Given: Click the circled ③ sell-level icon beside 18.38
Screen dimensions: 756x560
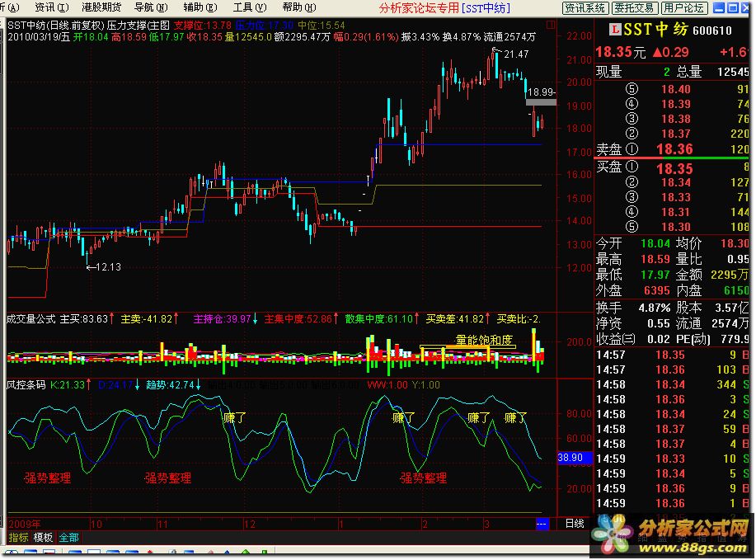Looking at the screenshot, I should click(x=632, y=119).
